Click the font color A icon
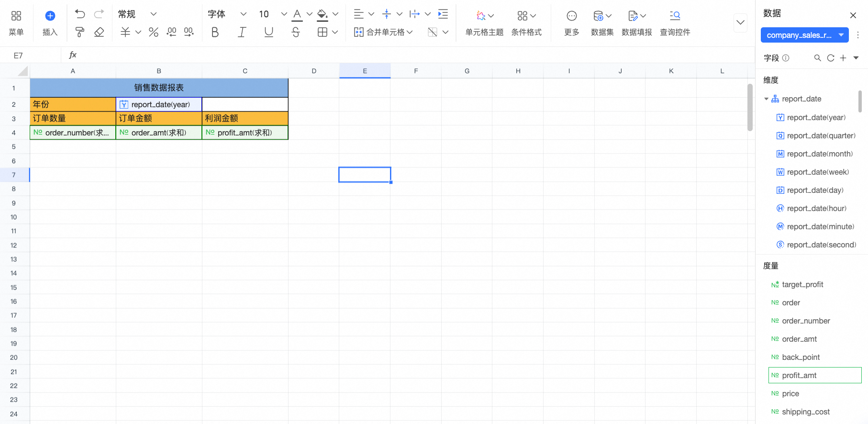This screenshot has height=424, width=868. (x=297, y=14)
